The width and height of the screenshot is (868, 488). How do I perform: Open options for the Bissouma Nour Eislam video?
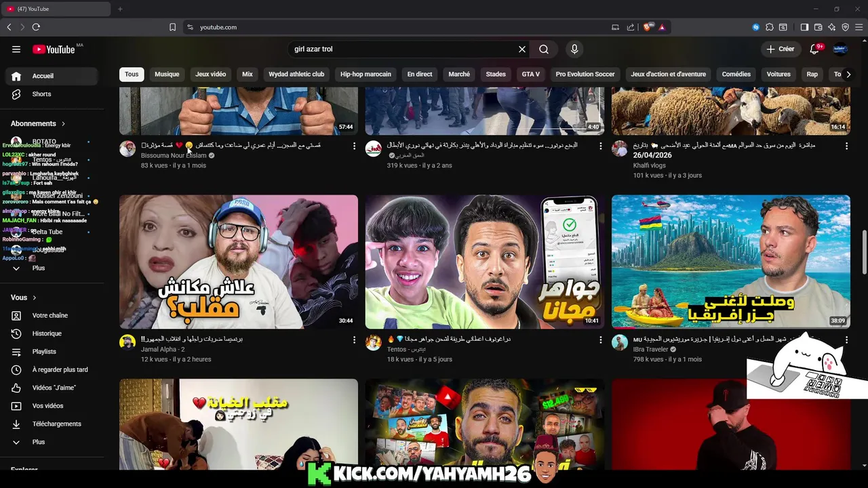click(x=354, y=146)
